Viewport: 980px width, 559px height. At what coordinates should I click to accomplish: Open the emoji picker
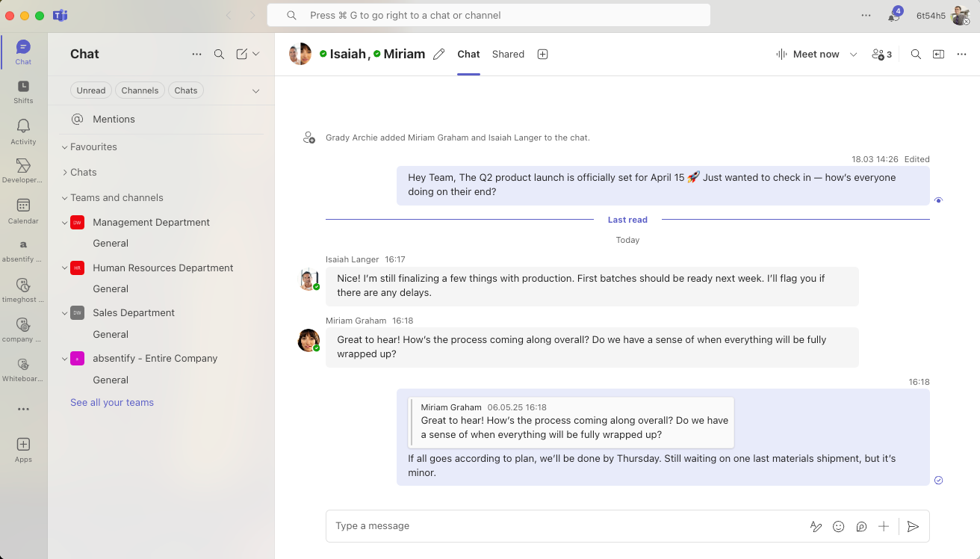pyautogui.click(x=838, y=526)
